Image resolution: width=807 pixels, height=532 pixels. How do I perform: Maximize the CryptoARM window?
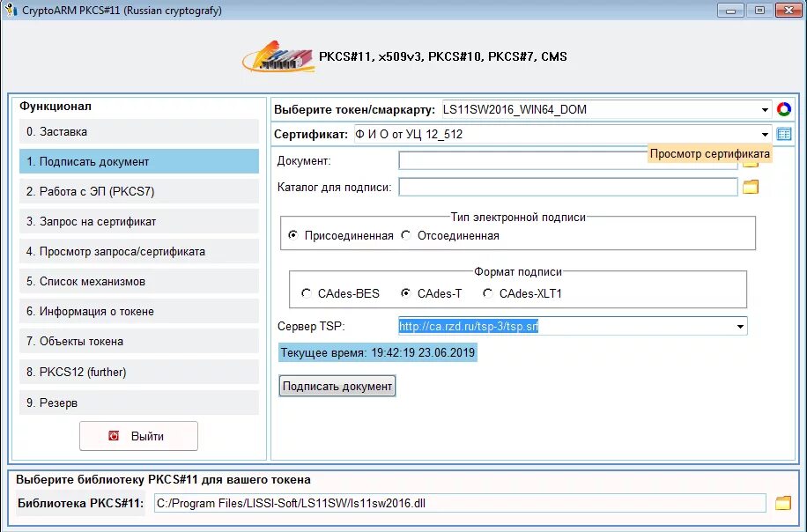pyautogui.click(x=759, y=10)
